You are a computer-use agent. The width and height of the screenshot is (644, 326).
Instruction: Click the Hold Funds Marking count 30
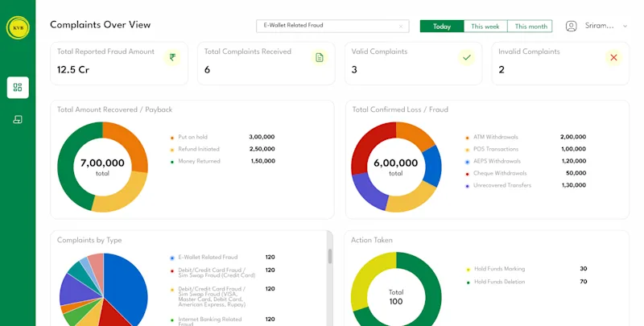(583, 269)
